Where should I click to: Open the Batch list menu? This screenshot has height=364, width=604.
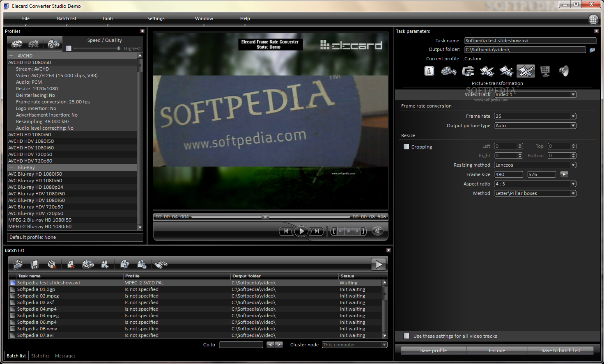pyautogui.click(x=67, y=18)
